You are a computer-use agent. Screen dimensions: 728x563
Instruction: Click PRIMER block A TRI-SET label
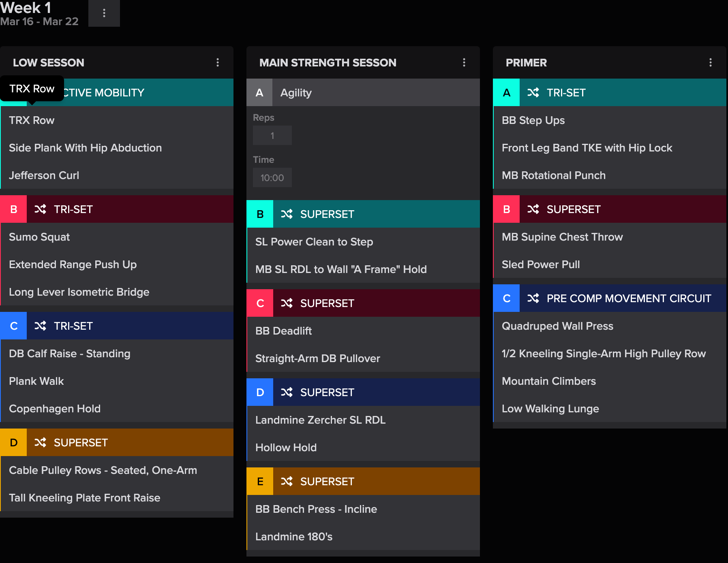[x=566, y=92]
